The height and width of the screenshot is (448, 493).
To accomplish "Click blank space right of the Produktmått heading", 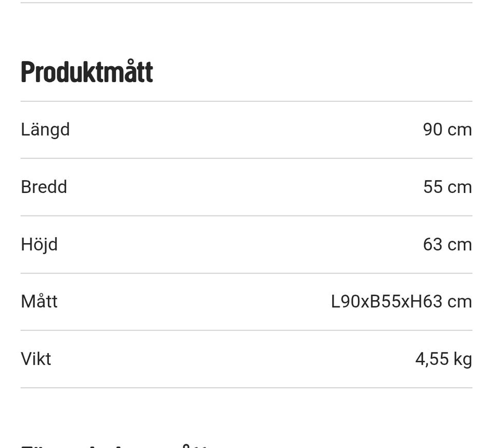I will pyautogui.click(x=318, y=72).
